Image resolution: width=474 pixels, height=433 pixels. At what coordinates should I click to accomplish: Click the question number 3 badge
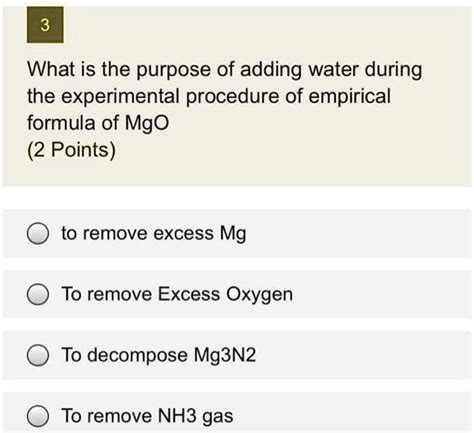45,25
